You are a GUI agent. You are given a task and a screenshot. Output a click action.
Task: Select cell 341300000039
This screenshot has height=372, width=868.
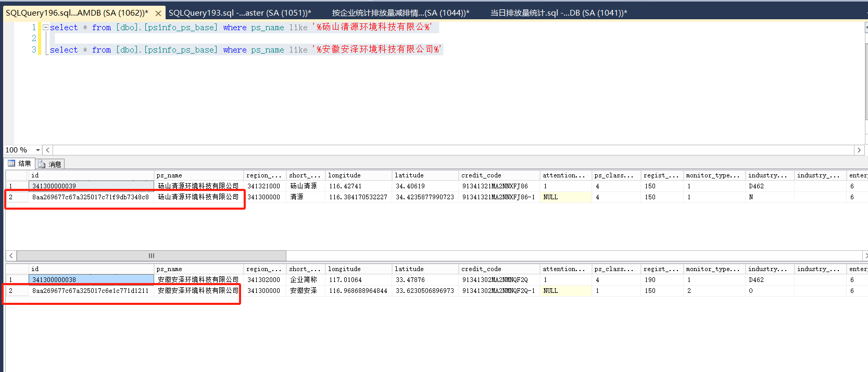pos(91,186)
